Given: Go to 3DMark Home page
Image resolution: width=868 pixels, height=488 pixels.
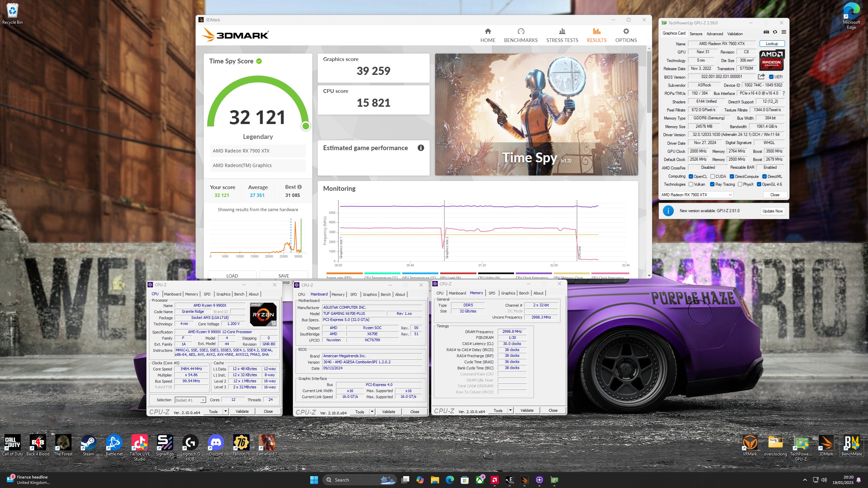Looking at the screenshot, I should click(488, 35).
